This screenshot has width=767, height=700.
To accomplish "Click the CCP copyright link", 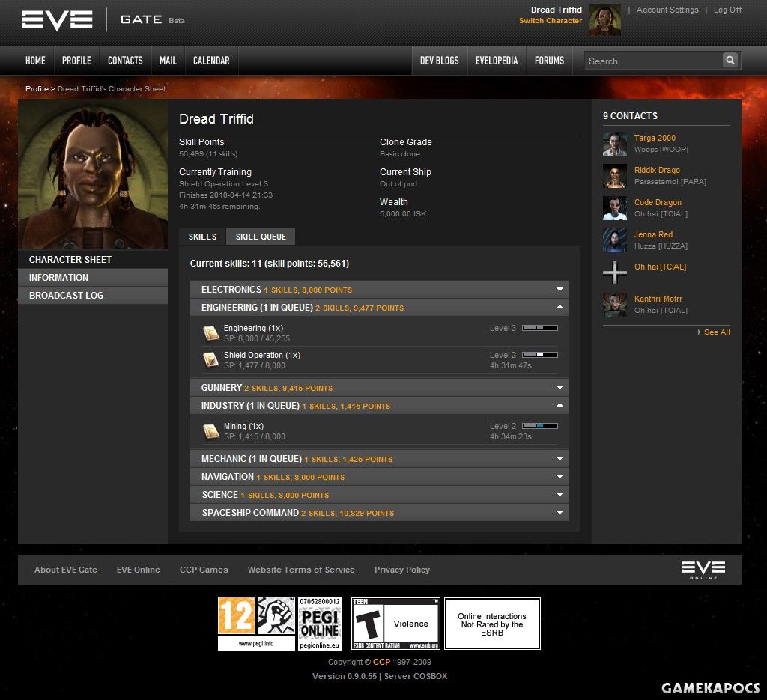I will pos(381,661).
